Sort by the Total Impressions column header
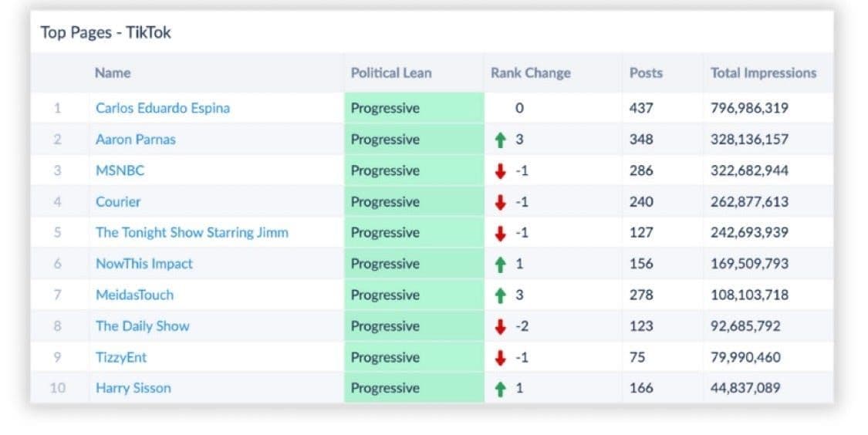The image size is (868, 435). pos(763,73)
